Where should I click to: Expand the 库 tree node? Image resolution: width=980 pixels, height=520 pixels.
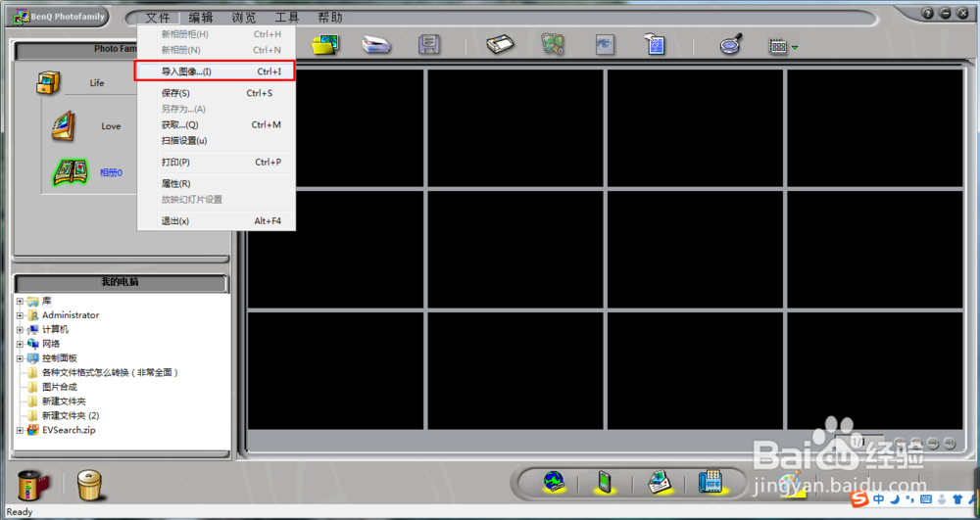(x=20, y=301)
